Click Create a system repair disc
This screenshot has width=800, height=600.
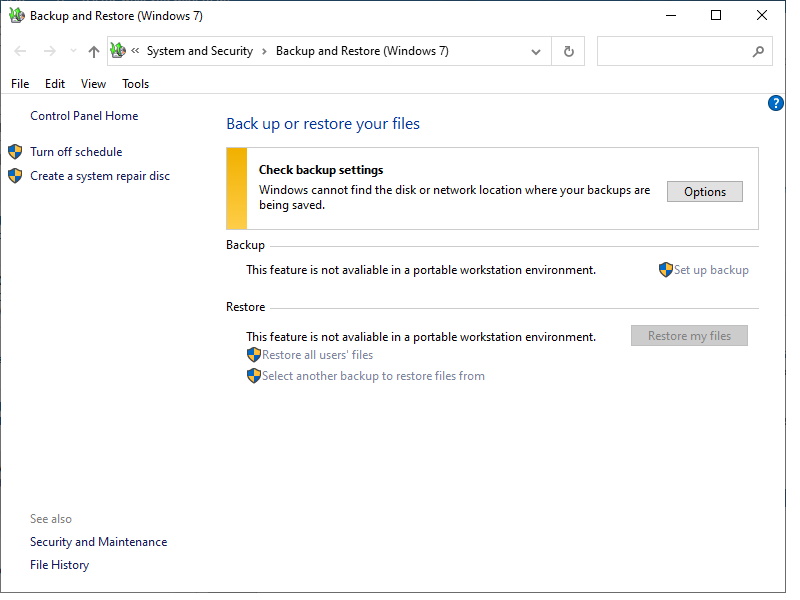(x=100, y=177)
